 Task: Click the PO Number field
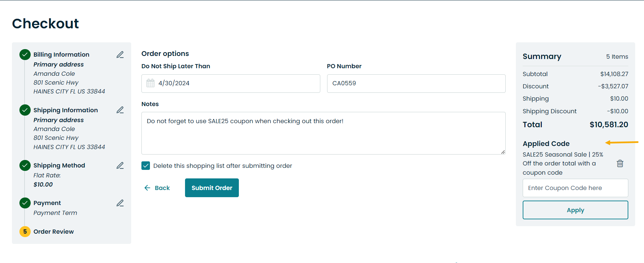(416, 84)
